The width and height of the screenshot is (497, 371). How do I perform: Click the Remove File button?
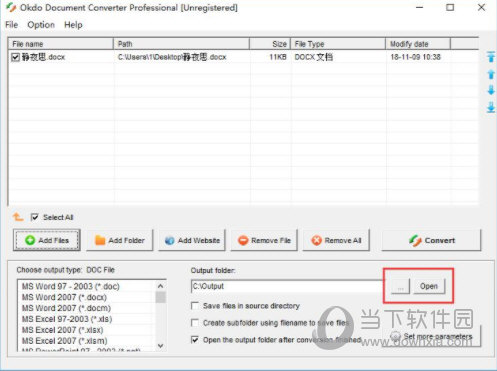[264, 240]
